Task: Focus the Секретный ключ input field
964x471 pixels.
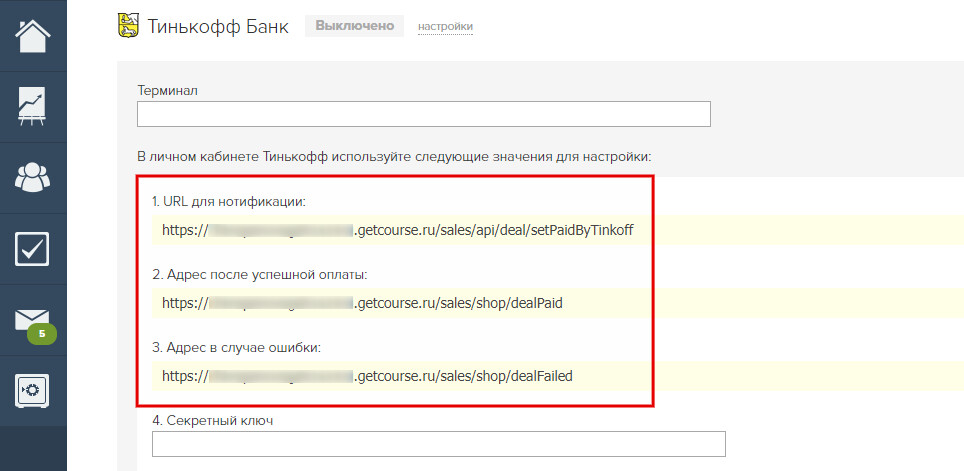Action: pos(438,444)
